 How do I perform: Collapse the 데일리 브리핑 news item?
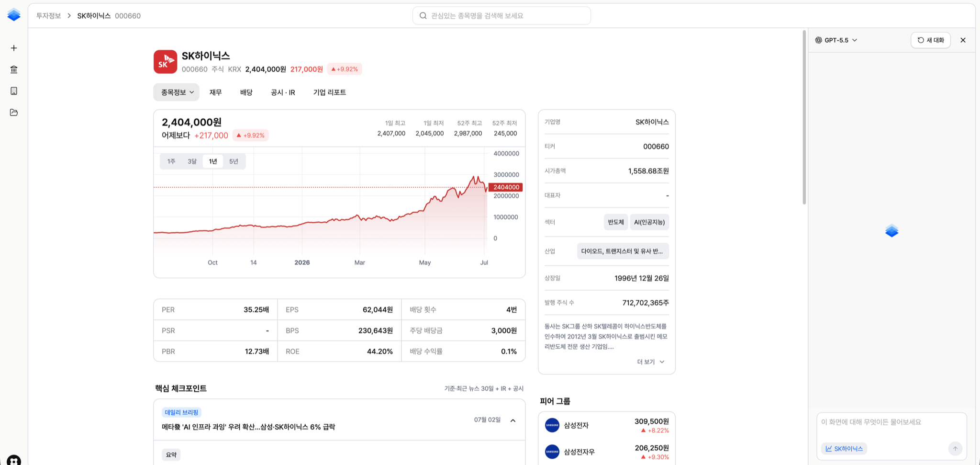tap(513, 420)
